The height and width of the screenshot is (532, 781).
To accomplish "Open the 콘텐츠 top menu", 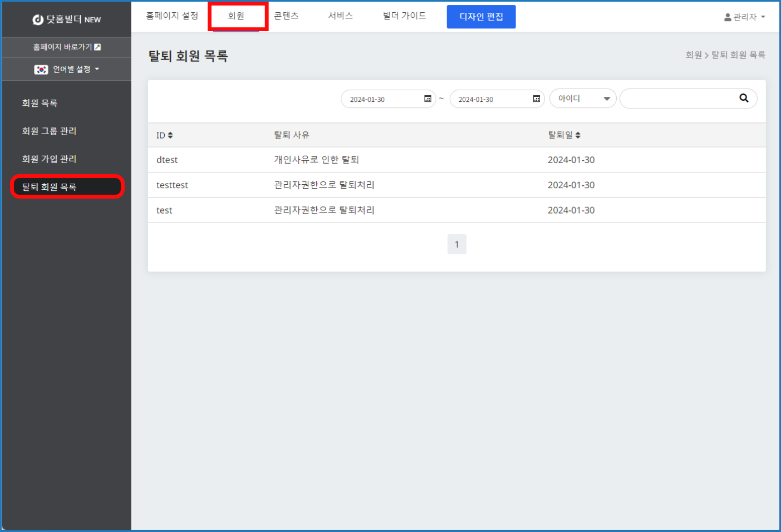I will click(286, 16).
